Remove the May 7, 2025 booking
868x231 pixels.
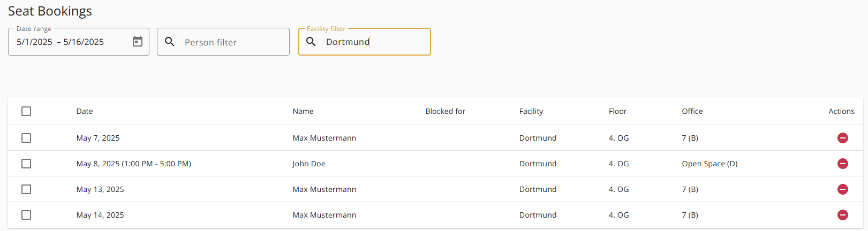tap(842, 138)
